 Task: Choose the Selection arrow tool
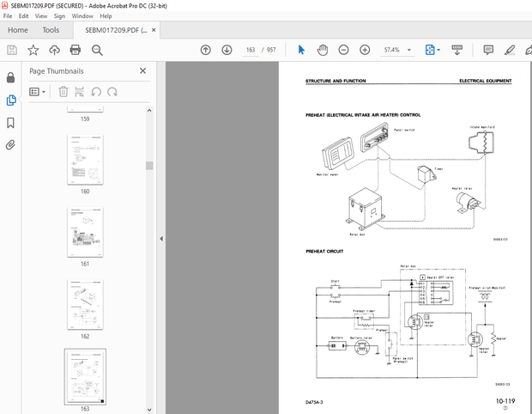(301, 50)
